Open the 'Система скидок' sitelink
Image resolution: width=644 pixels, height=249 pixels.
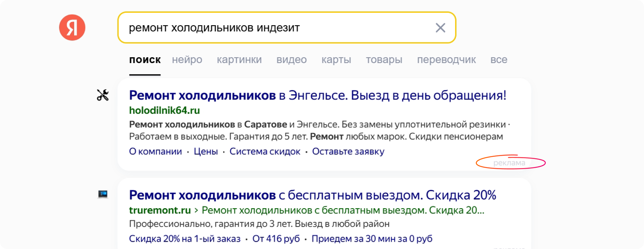click(x=265, y=152)
